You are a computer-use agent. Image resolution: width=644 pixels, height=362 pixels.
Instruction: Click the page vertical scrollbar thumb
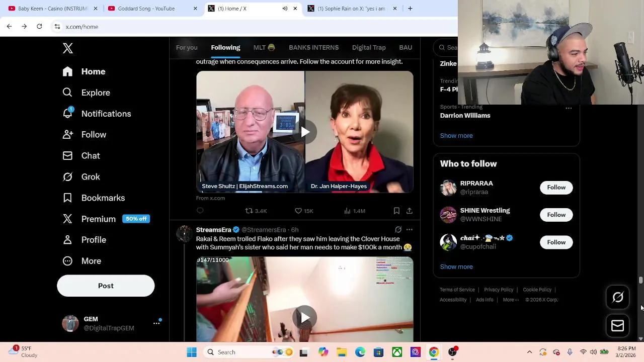640,280
